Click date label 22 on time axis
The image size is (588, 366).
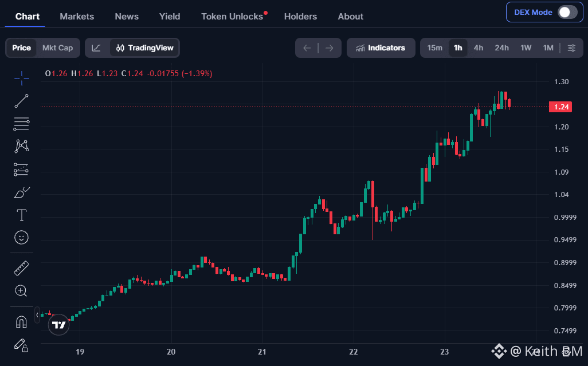pyautogui.click(x=353, y=352)
